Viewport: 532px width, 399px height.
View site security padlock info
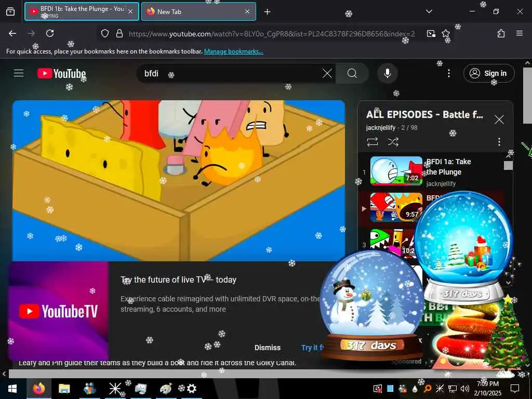coord(119,33)
